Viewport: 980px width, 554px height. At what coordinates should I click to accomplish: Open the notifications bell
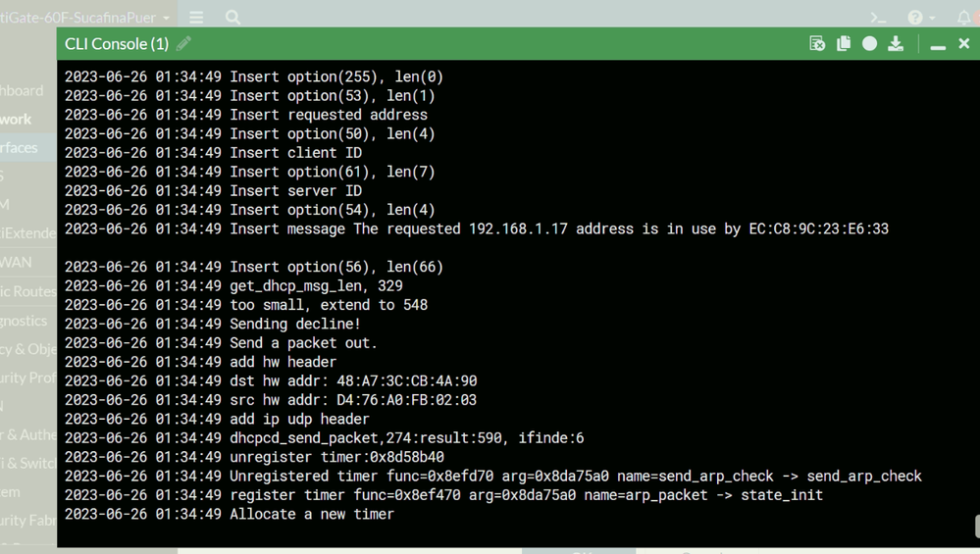[x=963, y=17]
